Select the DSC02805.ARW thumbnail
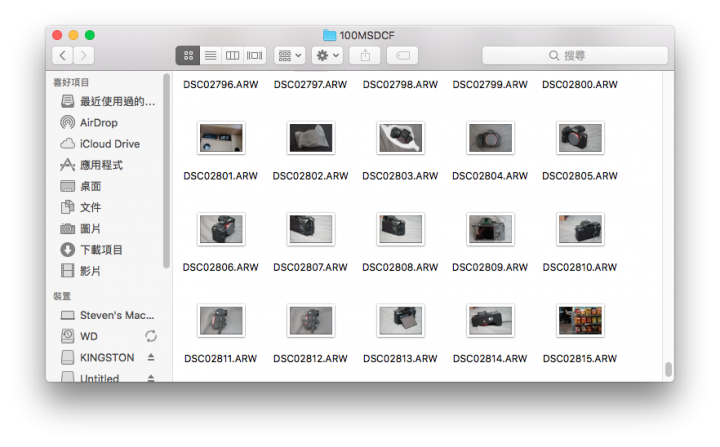Viewport: 720px width, 447px height. [x=580, y=138]
